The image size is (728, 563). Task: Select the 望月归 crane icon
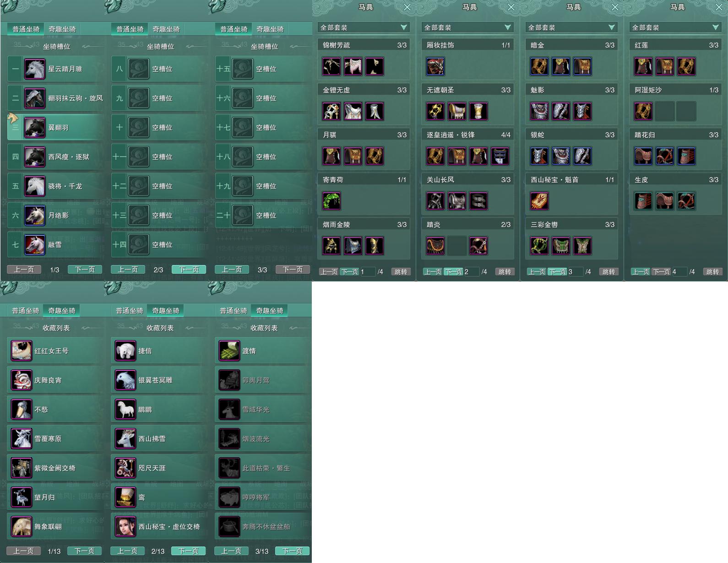click(22, 497)
